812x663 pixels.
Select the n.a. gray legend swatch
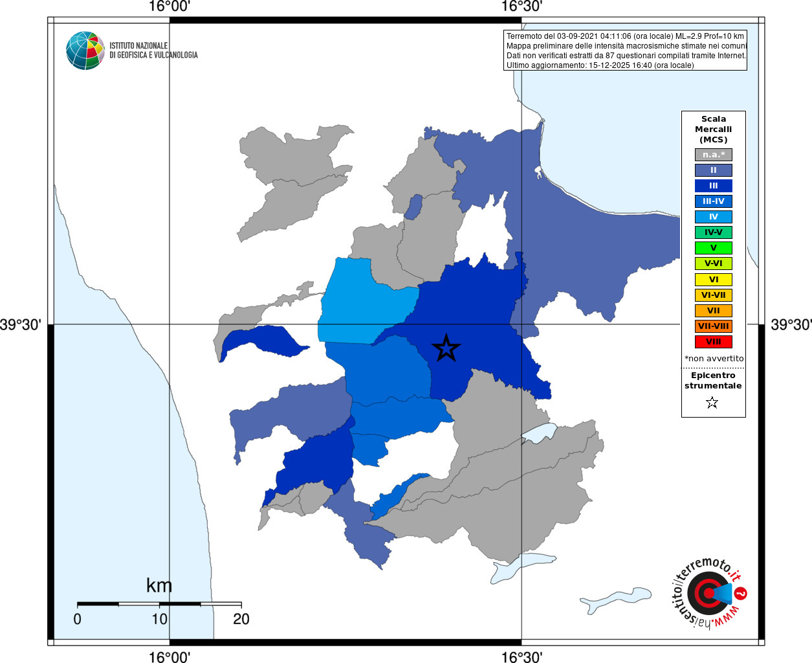coord(714,155)
